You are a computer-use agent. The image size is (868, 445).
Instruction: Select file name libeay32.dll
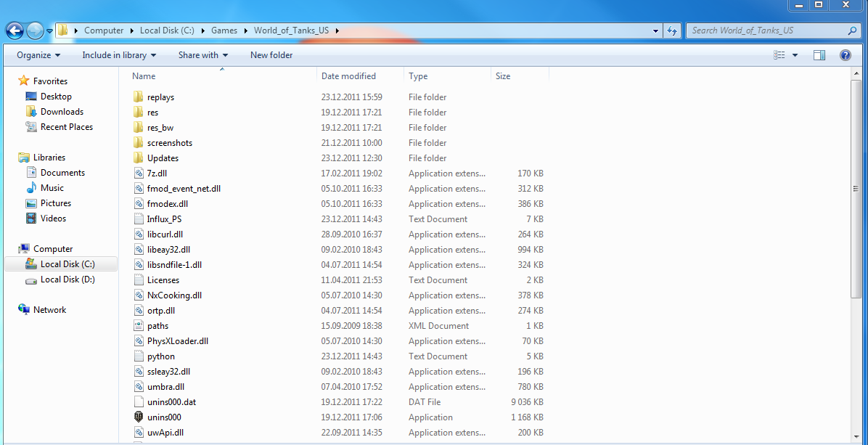[x=169, y=250]
